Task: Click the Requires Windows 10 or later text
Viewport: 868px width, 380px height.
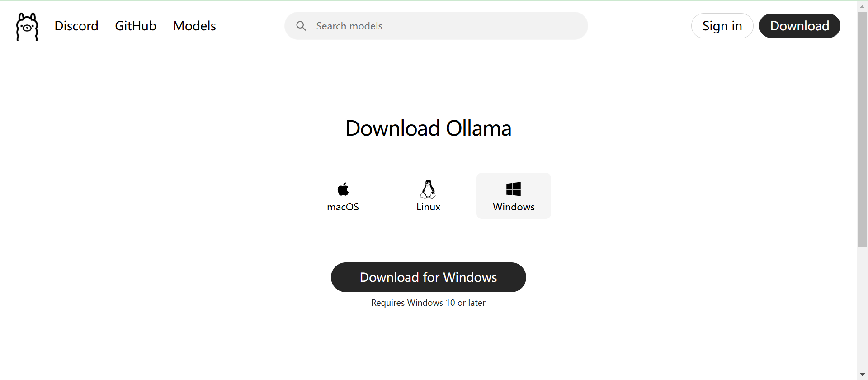Action: point(428,303)
